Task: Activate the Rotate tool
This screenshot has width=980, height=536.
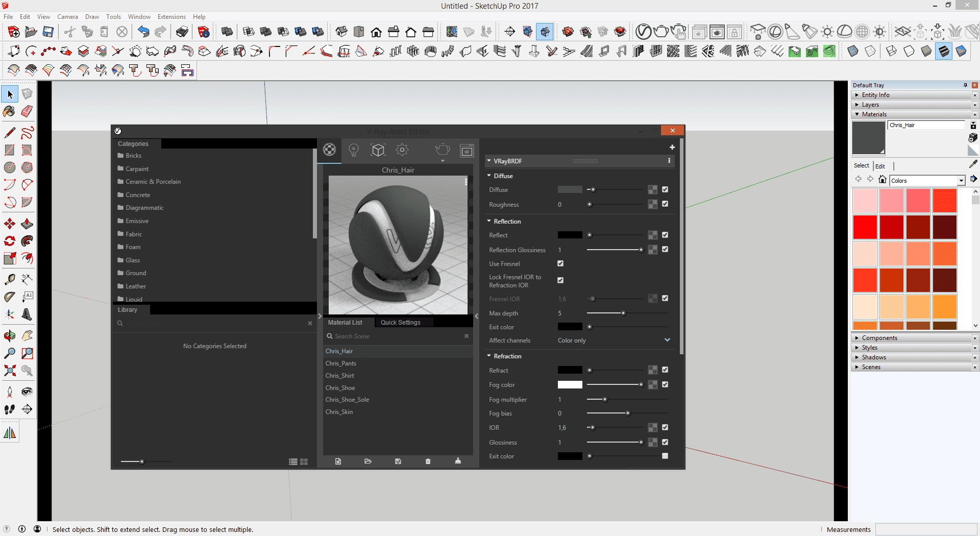Action: [x=10, y=241]
